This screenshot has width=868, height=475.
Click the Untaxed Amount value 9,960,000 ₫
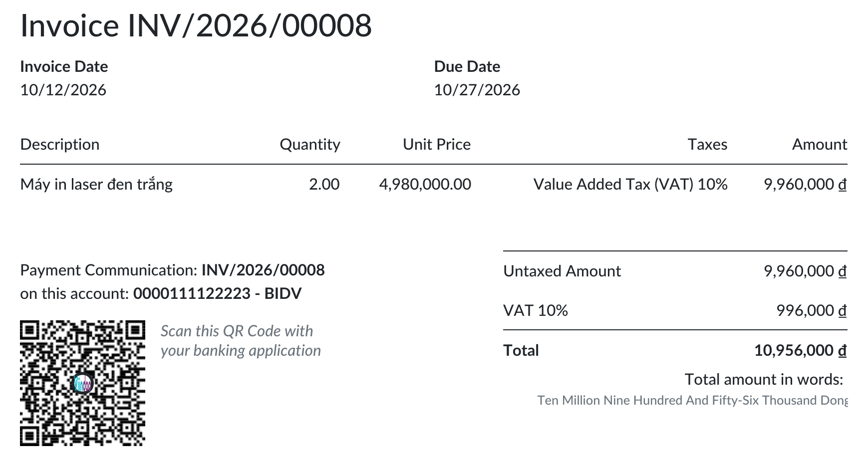tap(805, 271)
